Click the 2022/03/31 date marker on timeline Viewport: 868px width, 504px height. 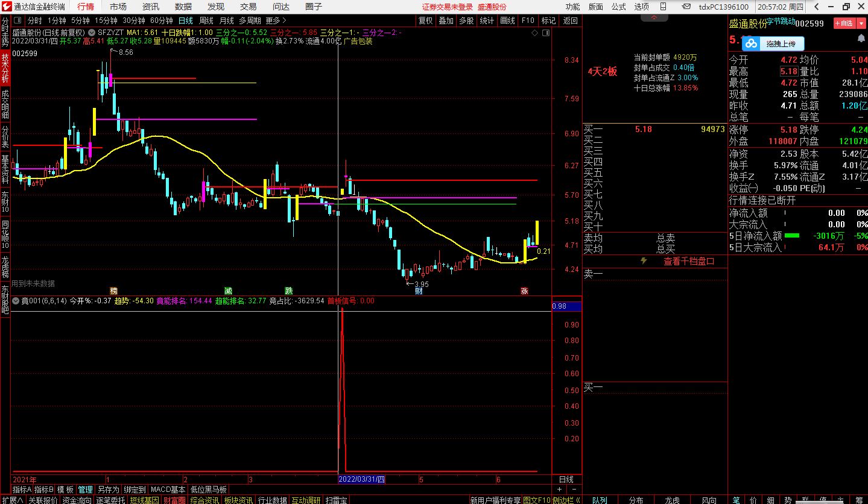(361, 479)
